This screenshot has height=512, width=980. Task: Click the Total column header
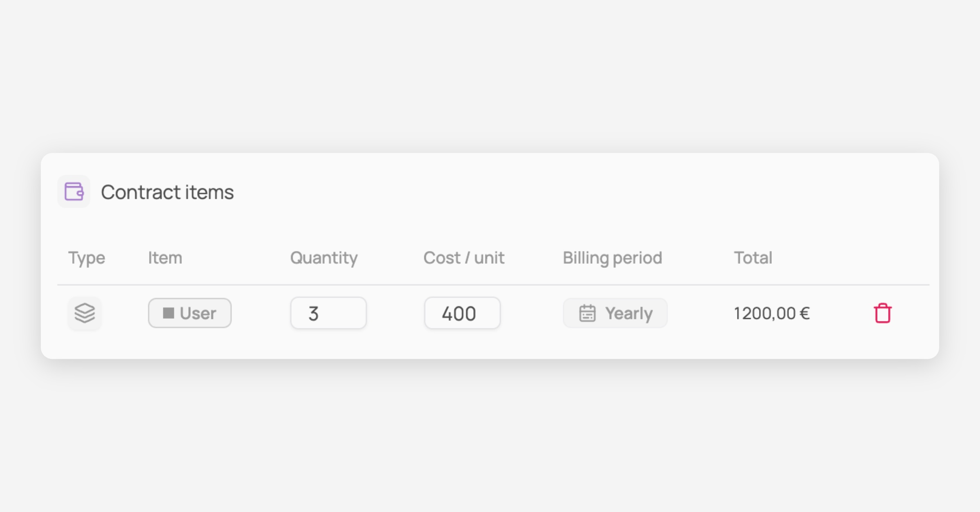pyautogui.click(x=753, y=258)
